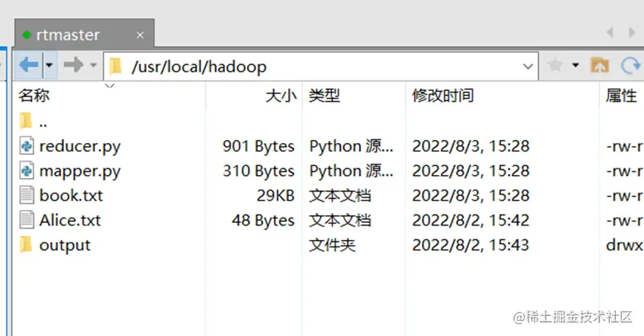Click the back navigation arrow

click(28, 66)
